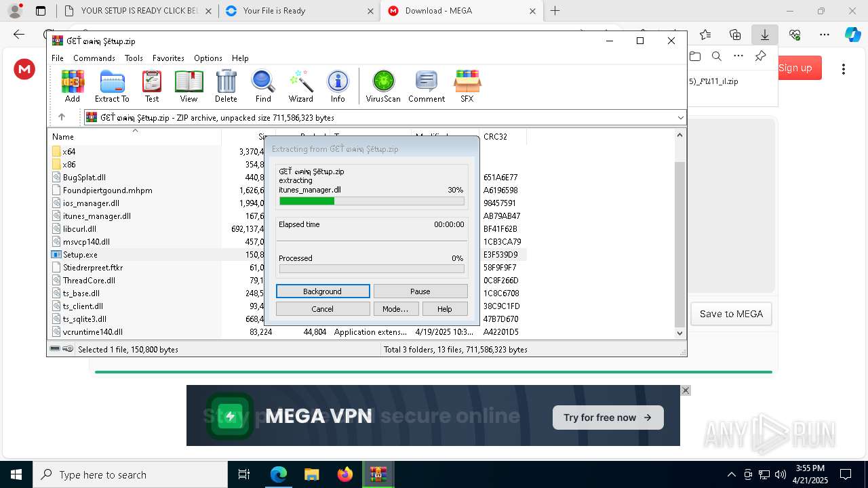Screen dimensions: 868x488
Task: Click the Delete trash icon
Action: (226, 86)
